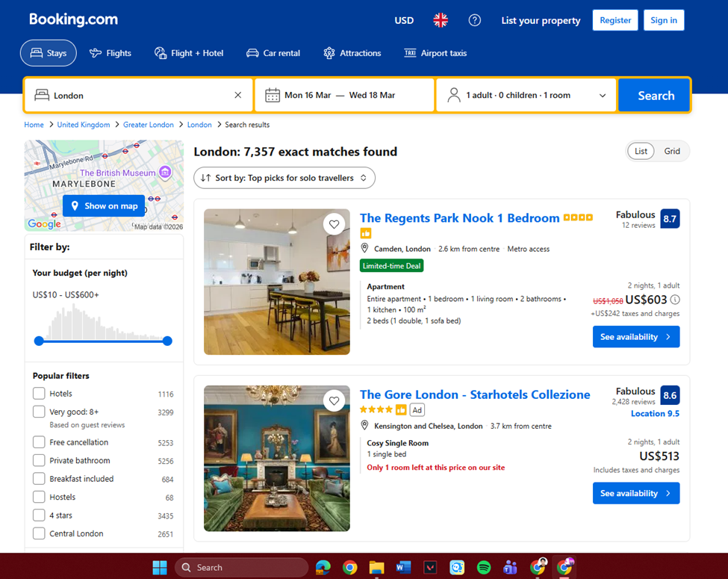728x579 pixels.
Task: Click Show on map button
Action: pyautogui.click(x=104, y=206)
